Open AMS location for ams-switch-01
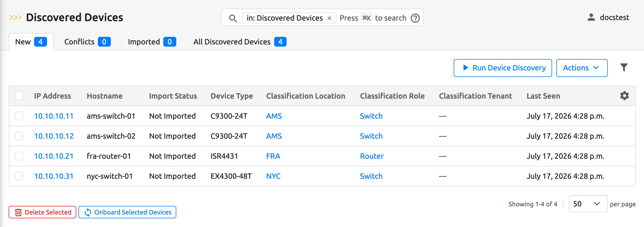644x227 pixels. point(274,116)
